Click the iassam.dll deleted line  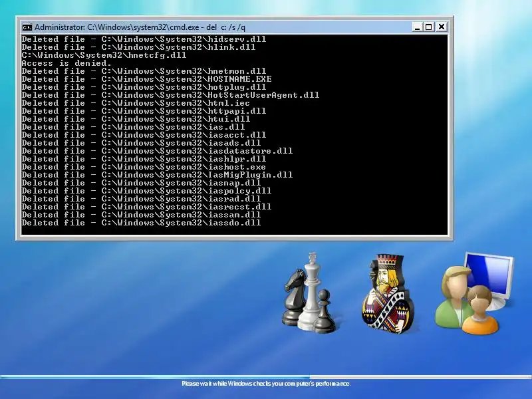tap(141, 215)
